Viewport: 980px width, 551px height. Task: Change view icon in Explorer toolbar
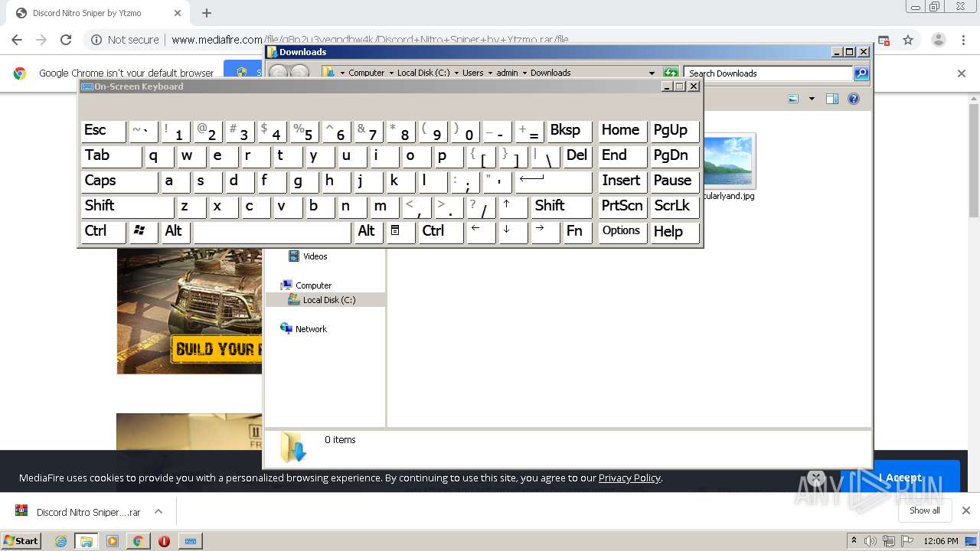click(793, 99)
